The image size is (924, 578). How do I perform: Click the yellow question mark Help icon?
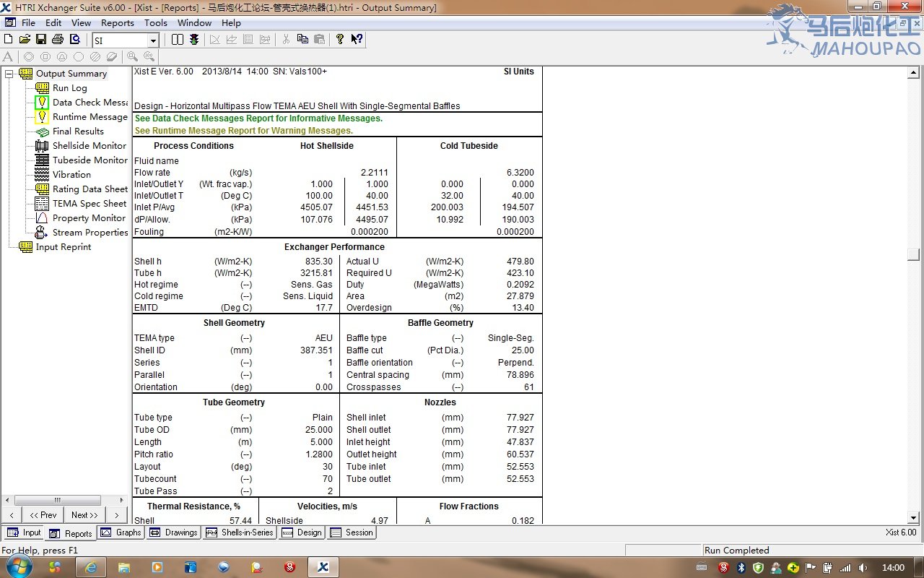tap(340, 39)
